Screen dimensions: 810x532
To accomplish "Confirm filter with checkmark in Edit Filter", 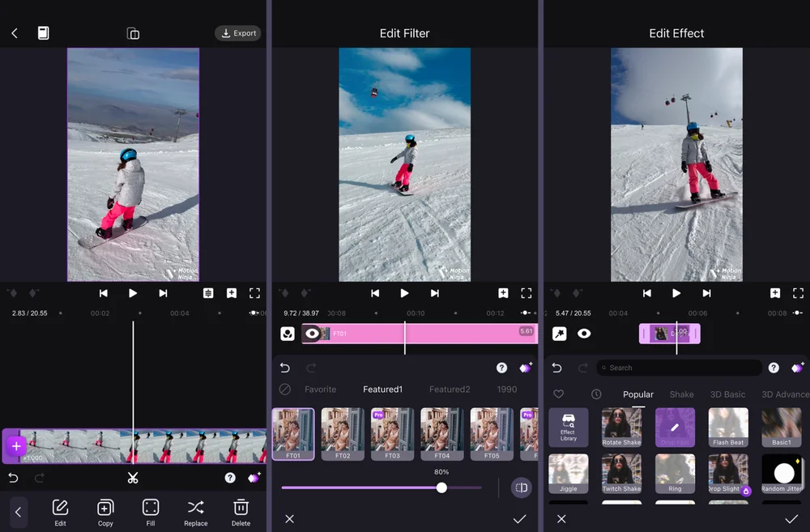I will 519,519.
